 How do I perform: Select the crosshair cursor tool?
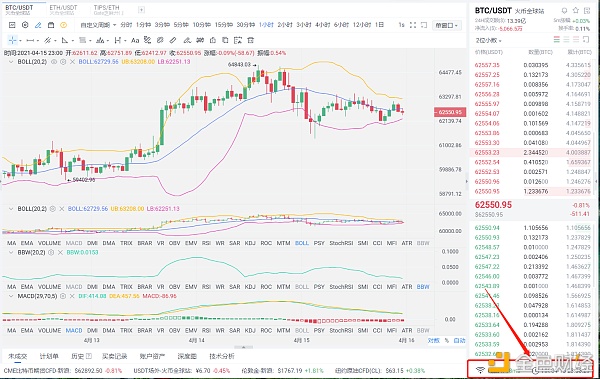click(12, 40)
